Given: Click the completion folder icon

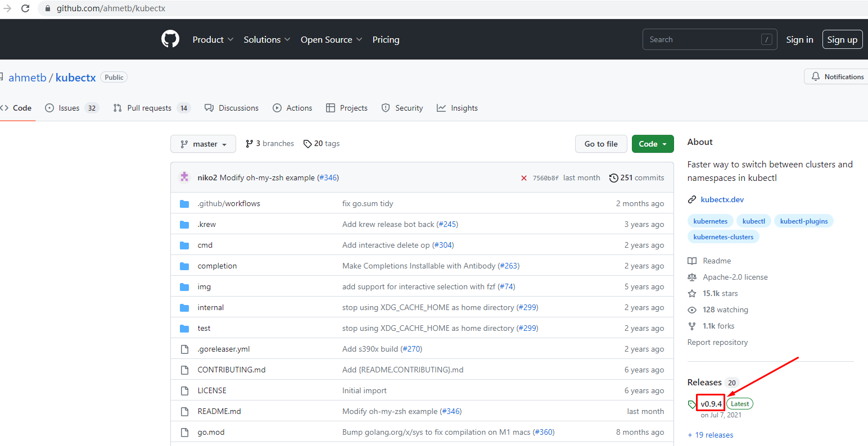Looking at the screenshot, I should [x=184, y=266].
